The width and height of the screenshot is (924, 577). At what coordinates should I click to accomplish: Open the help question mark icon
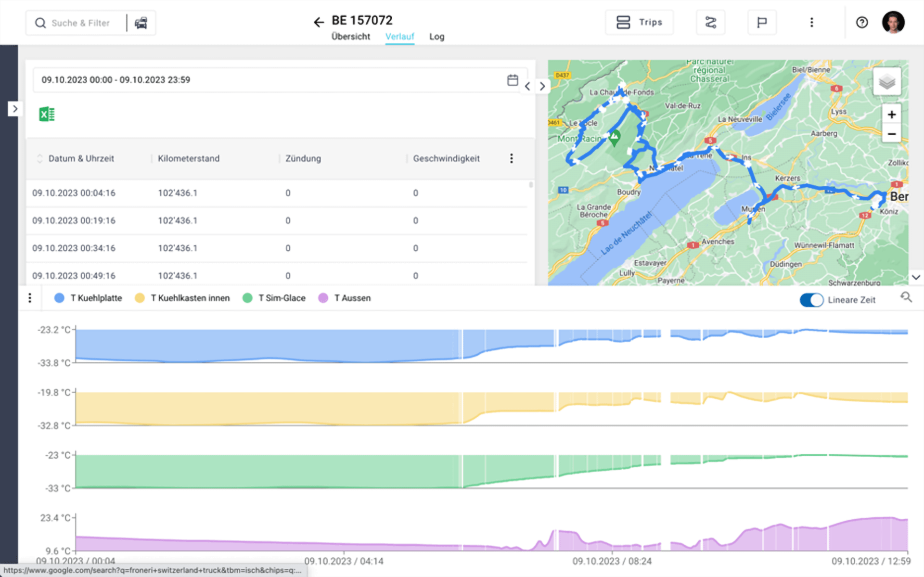click(861, 22)
